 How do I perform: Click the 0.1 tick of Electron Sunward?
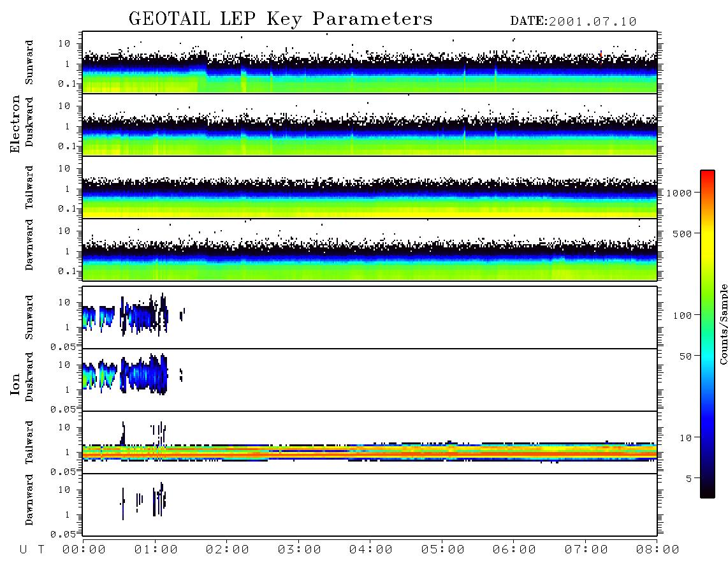click(68, 84)
